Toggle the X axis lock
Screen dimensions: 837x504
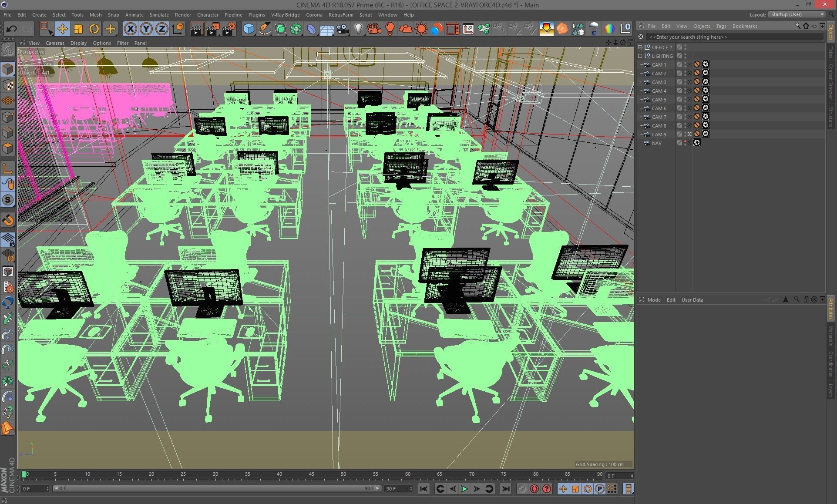pos(130,29)
